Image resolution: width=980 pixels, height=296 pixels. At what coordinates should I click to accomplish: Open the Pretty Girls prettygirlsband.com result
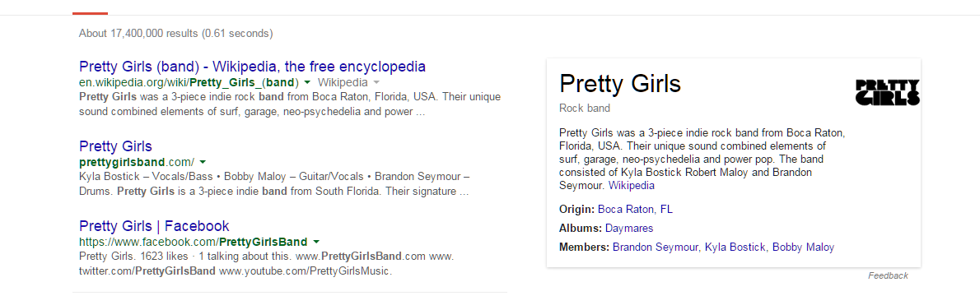click(x=115, y=146)
